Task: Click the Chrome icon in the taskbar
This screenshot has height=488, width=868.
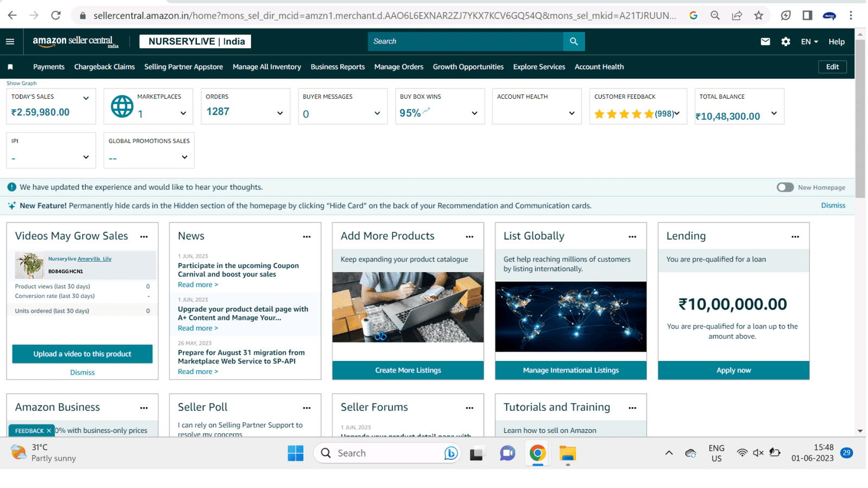Action: pyautogui.click(x=538, y=453)
